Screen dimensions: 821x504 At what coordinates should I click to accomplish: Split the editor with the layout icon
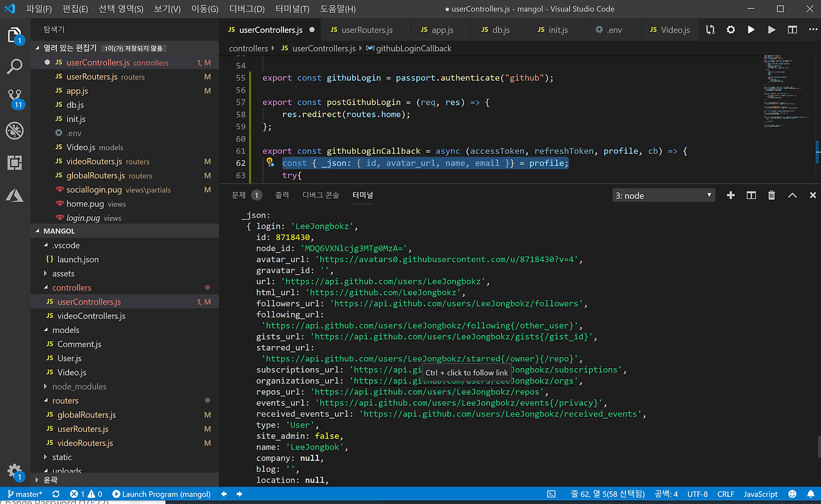pos(792,29)
